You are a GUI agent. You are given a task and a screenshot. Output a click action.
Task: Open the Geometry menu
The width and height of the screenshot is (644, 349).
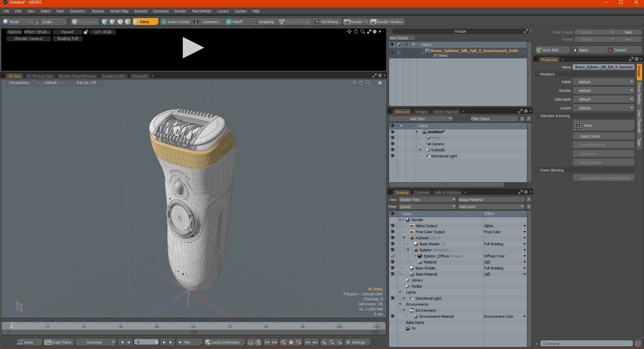pos(77,11)
